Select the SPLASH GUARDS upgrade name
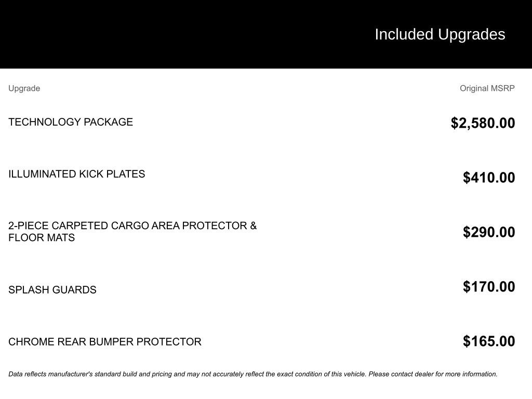Image resolution: width=532 pixels, height=399 pixels. pos(52,290)
